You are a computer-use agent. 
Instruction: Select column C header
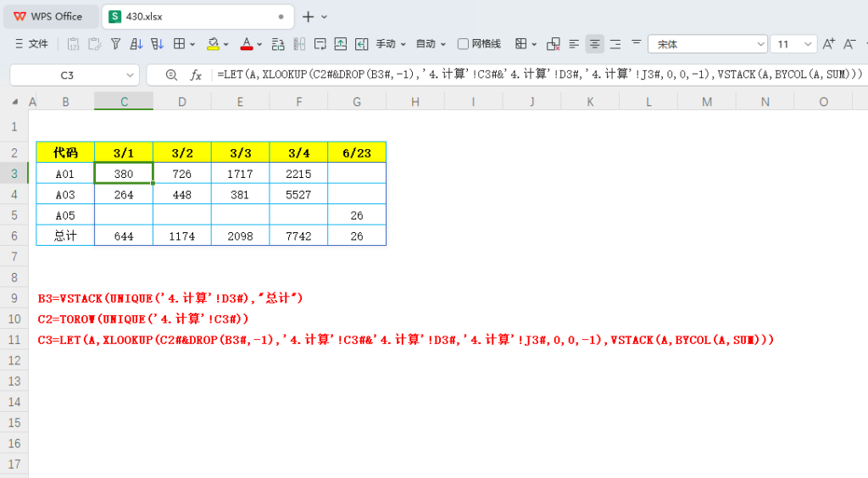124,102
